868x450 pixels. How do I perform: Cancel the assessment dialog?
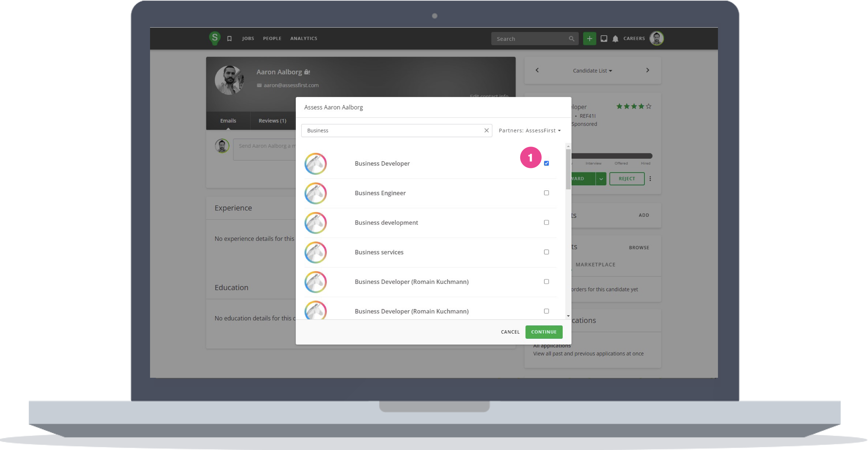tap(510, 332)
